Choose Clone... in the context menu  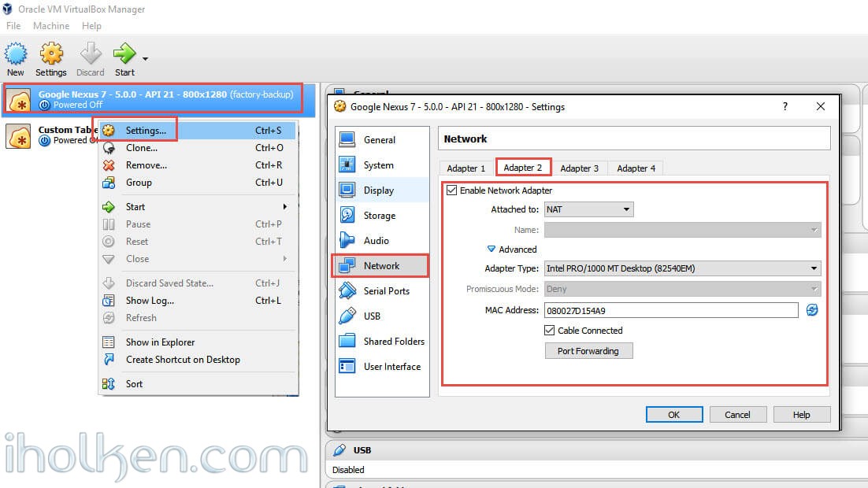(198, 148)
